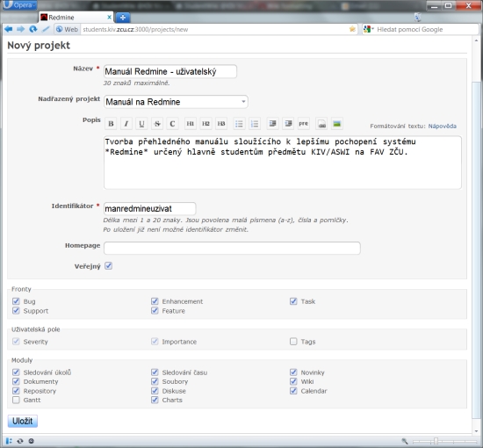Open the Opera main menu

pyautogui.click(x=19, y=5)
